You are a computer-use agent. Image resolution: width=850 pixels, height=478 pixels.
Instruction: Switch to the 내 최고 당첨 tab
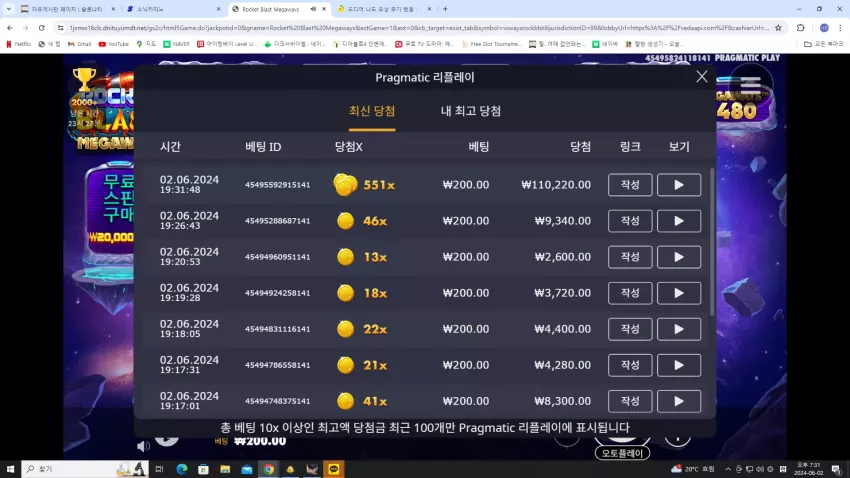coord(471,111)
